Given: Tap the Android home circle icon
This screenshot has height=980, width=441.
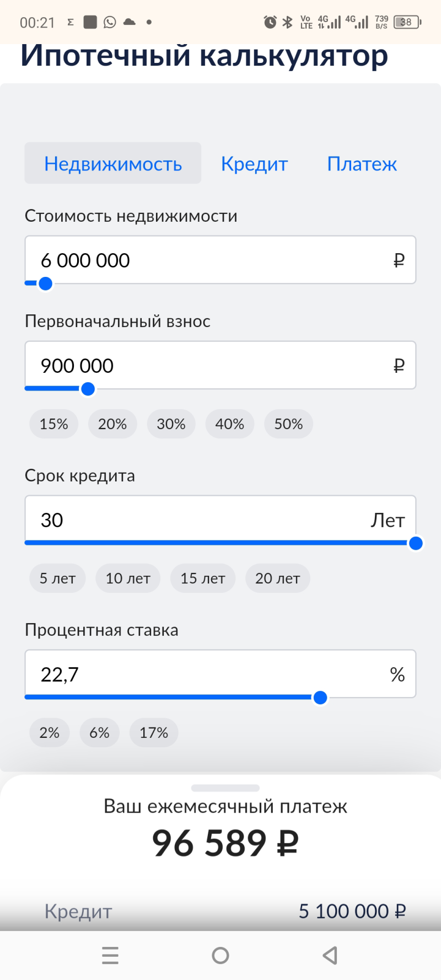Looking at the screenshot, I should [x=220, y=955].
